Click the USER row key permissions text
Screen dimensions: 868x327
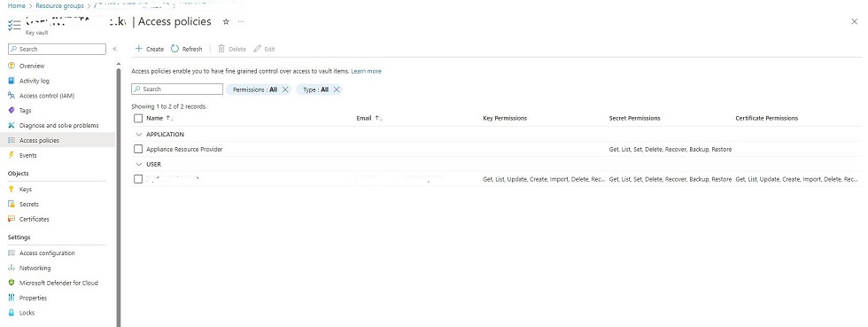544,180
